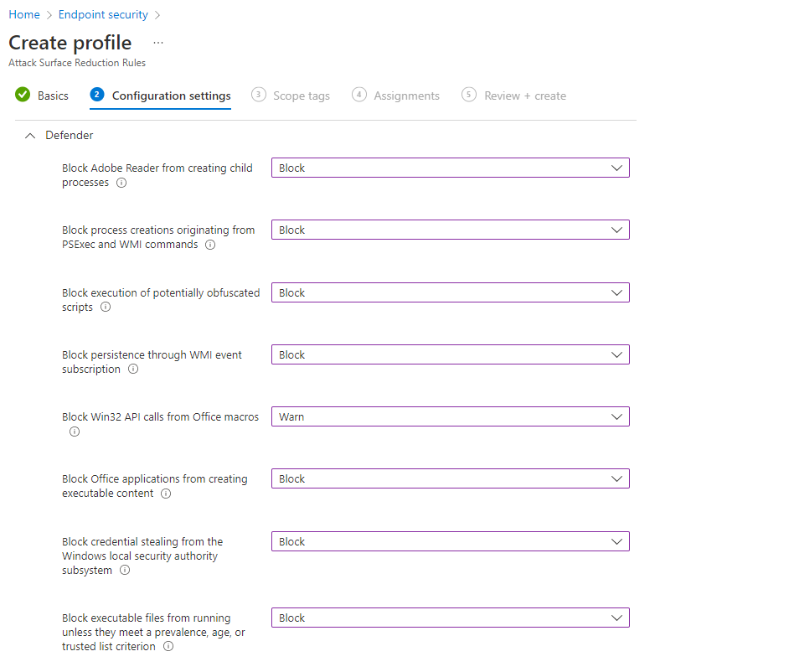Expand dropdown for credential stealing rule
The height and width of the screenshot is (672, 789).
(451, 541)
